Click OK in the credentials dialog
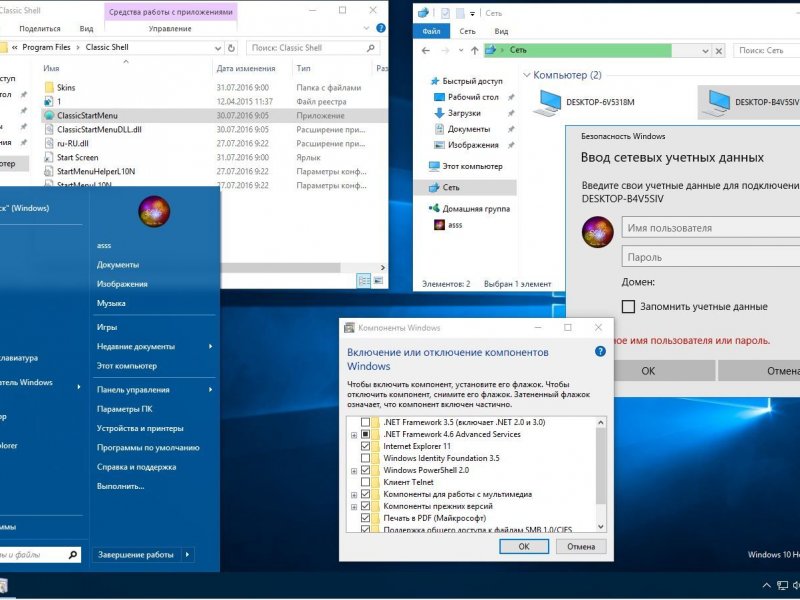 (664, 371)
